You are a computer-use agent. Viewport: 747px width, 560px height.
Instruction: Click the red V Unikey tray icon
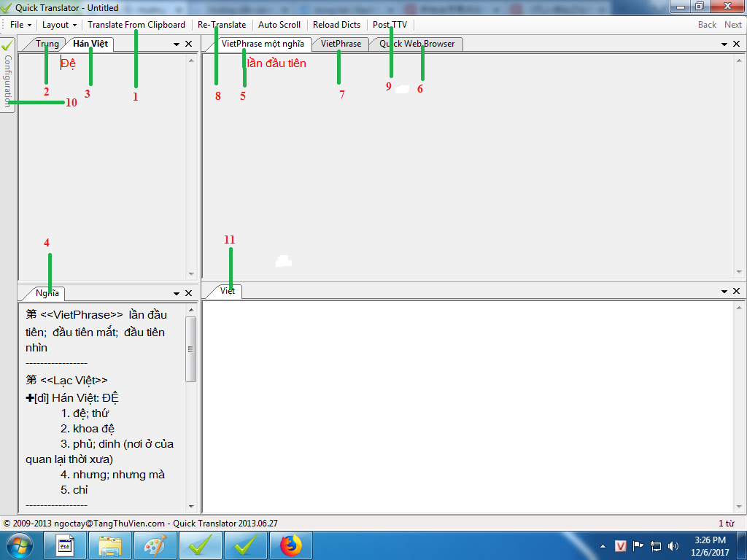coord(621,545)
